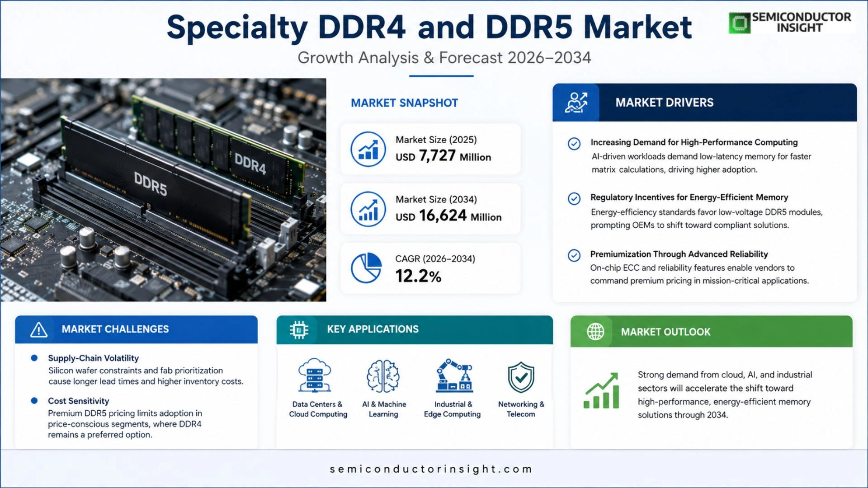Click the Key Applications chip icon
This screenshot has width=868, height=488.
[299, 330]
